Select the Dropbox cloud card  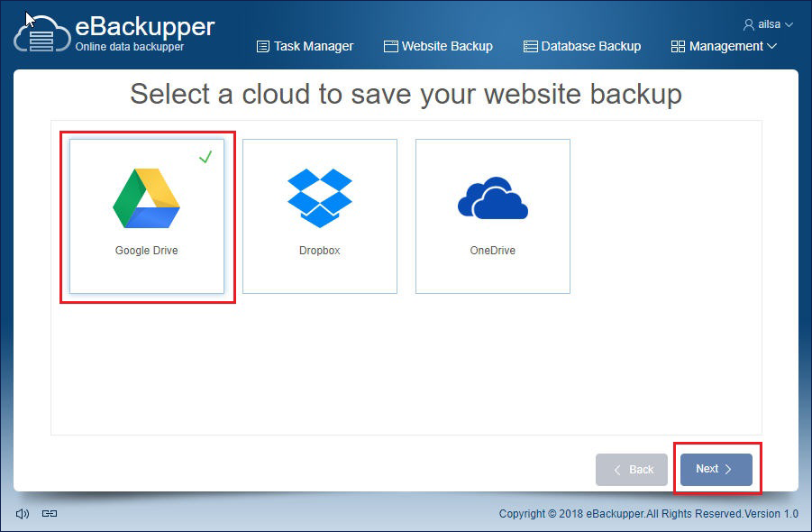coord(320,216)
